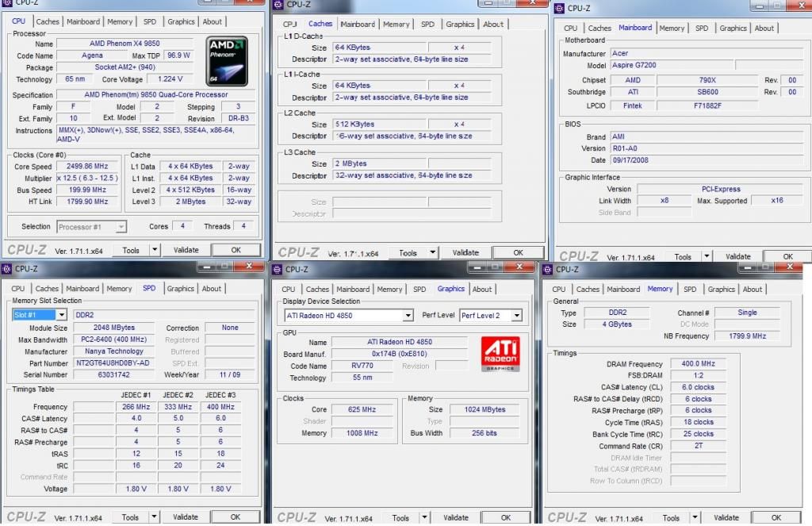Click the AMD Phenom processor logo
This screenshot has height=526, width=812.
coord(227,61)
